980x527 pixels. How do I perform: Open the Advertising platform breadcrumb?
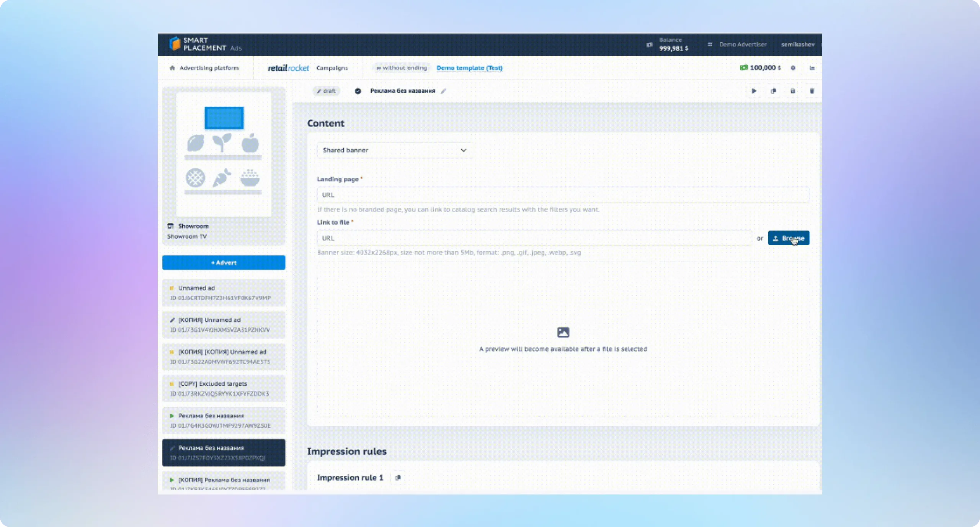(209, 68)
